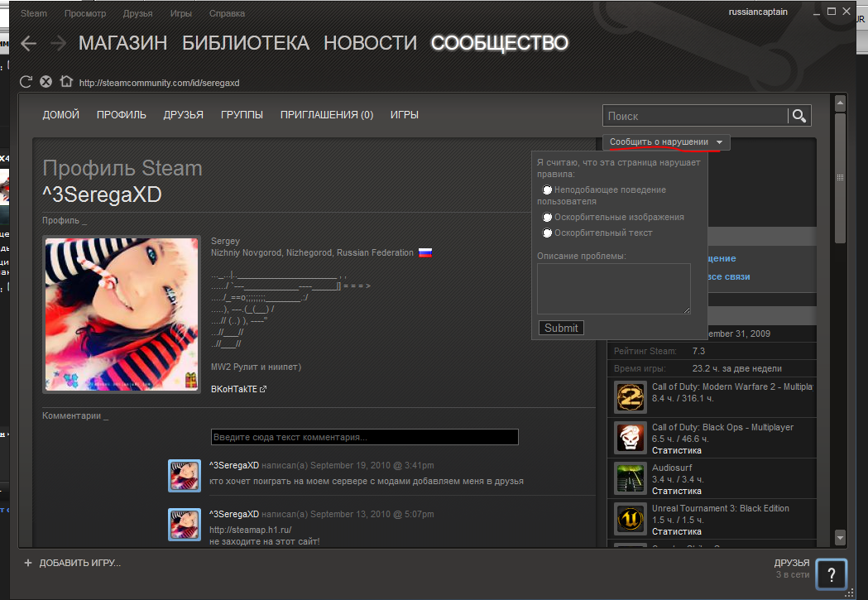Open the VKontakte external link
The height and width of the screenshot is (600, 868).
click(x=238, y=389)
